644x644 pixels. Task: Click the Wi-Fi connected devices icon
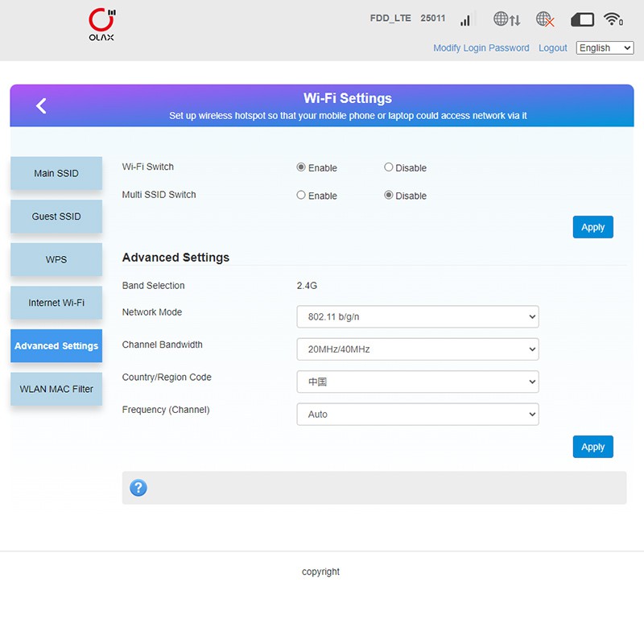point(613,19)
